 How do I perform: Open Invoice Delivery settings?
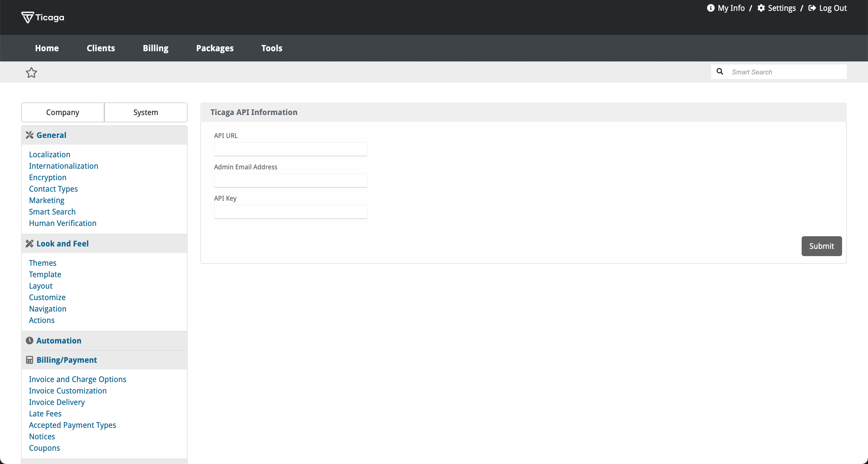(57, 402)
